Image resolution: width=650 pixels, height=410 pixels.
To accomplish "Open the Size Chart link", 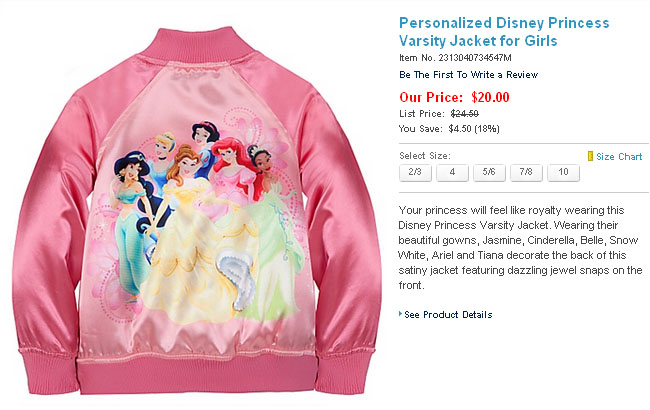I will 619,157.
